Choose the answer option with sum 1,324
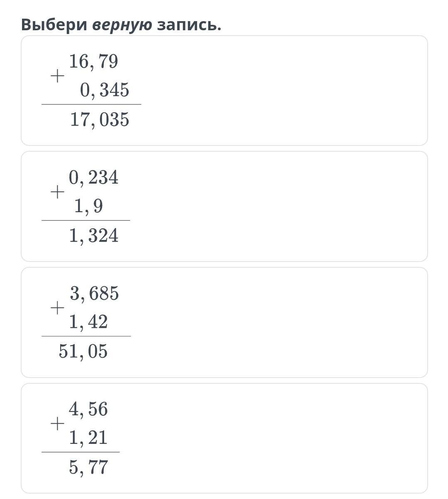 (x=224, y=206)
